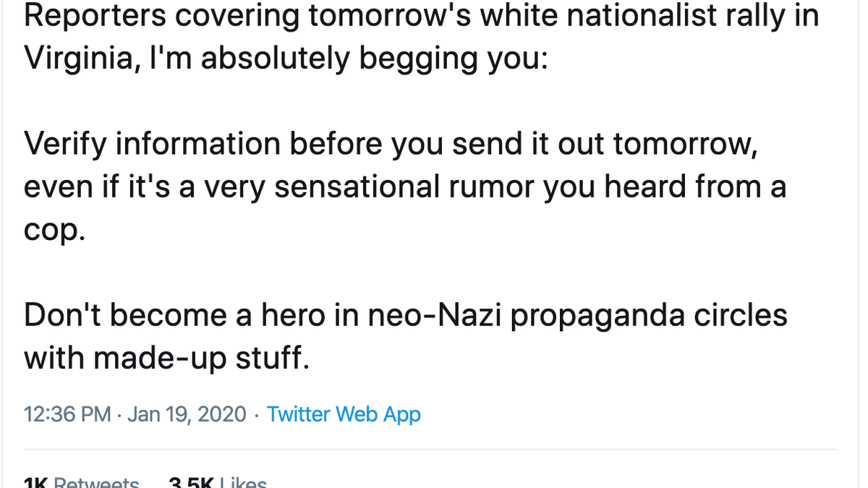Click the word "Don't" starting the last paragraph
This screenshot has width=868, height=488.
63,315
